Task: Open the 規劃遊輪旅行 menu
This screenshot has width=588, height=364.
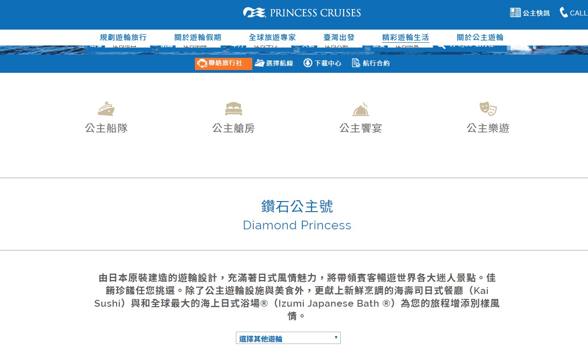Action: [123, 38]
